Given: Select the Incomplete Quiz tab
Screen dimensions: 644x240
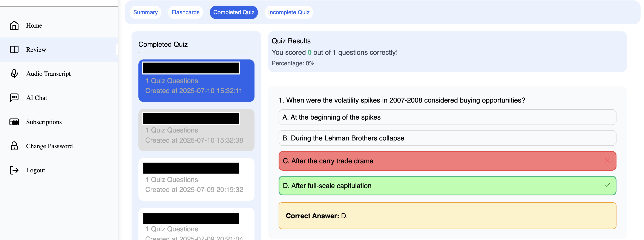Looking at the screenshot, I should 288,12.
